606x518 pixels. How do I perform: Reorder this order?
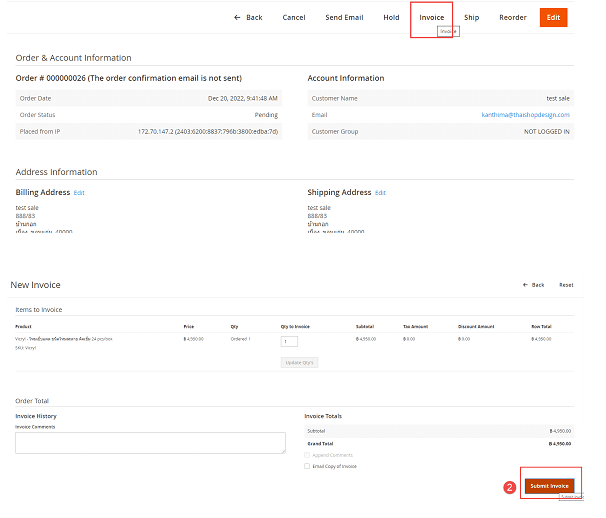[x=512, y=17]
